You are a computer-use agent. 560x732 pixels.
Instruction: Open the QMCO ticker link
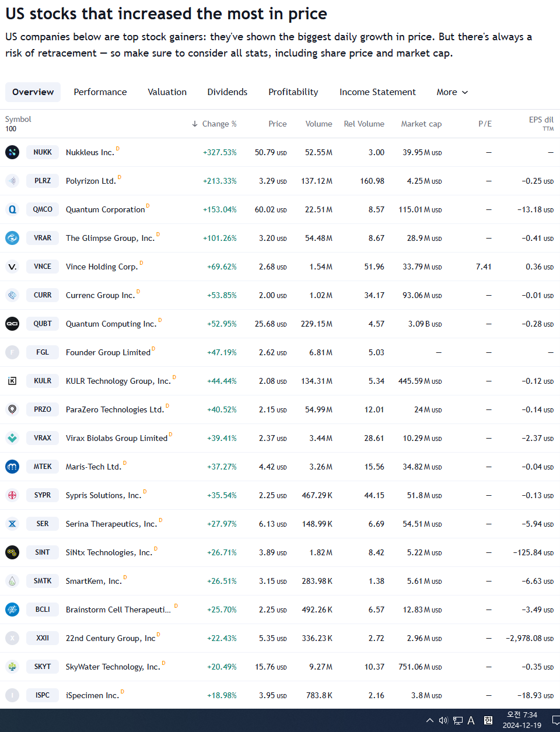(43, 209)
